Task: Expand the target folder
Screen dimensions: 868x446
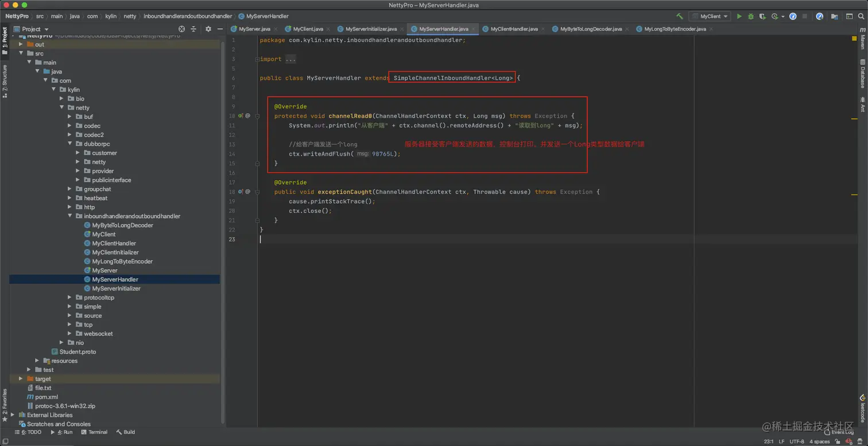Action: point(21,379)
